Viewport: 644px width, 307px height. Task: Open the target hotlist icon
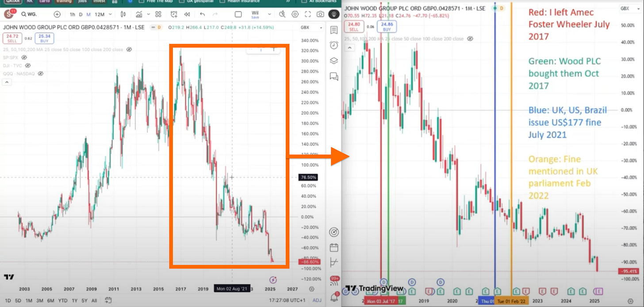[334, 233]
